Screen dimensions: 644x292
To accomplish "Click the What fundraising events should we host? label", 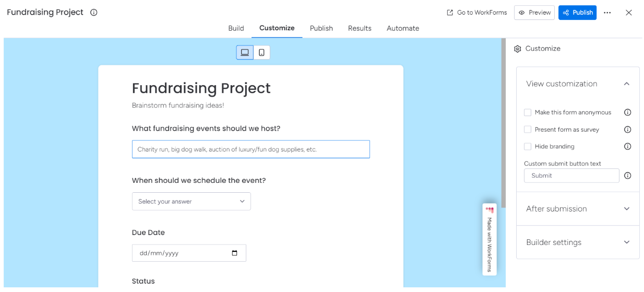I will (x=206, y=129).
